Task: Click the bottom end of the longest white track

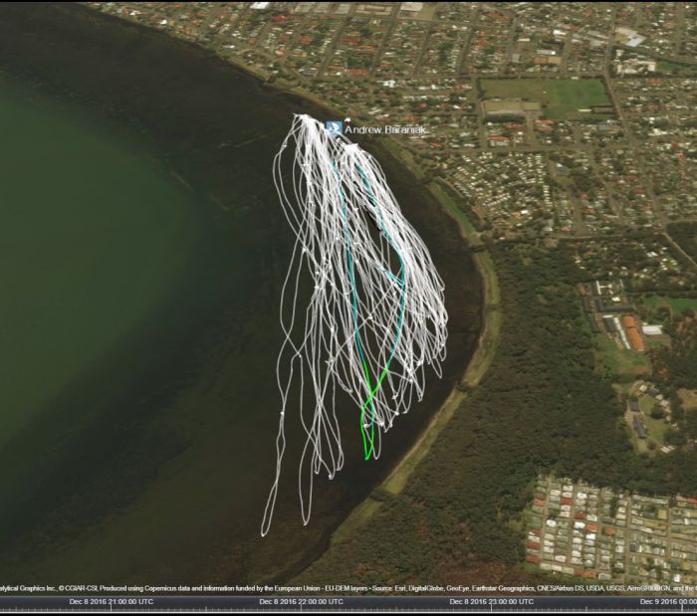Action: coord(265,533)
